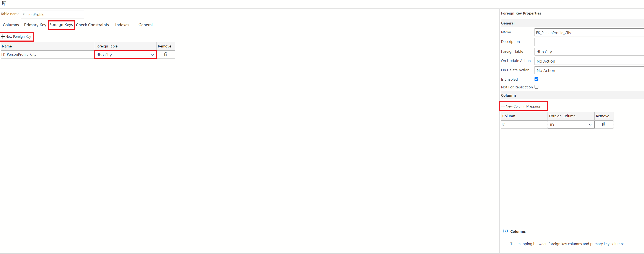This screenshot has width=644, height=254.
Task: Click the Columns tab
Action: [11, 25]
